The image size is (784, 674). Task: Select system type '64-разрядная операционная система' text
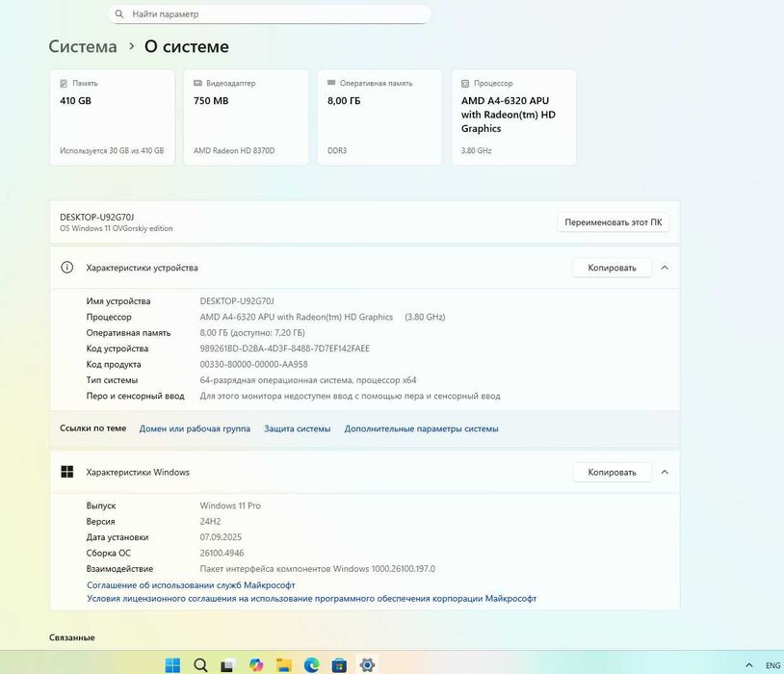[x=275, y=380]
